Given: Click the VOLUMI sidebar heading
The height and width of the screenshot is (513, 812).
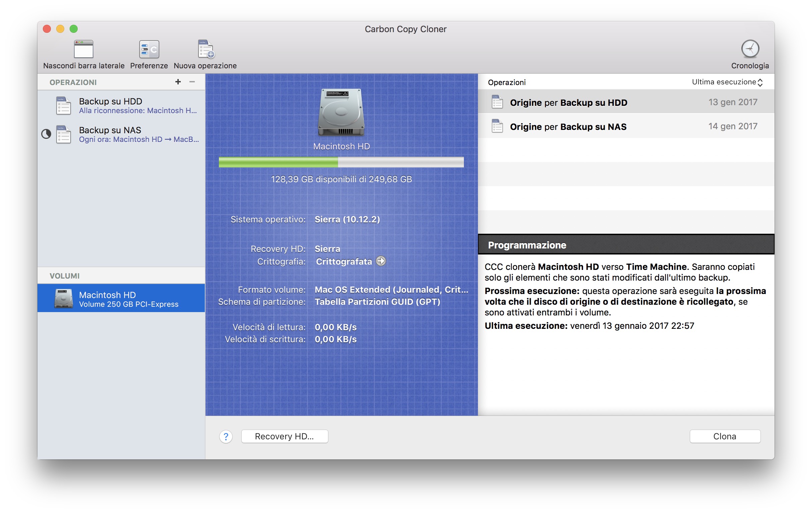Looking at the screenshot, I should tap(65, 276).
